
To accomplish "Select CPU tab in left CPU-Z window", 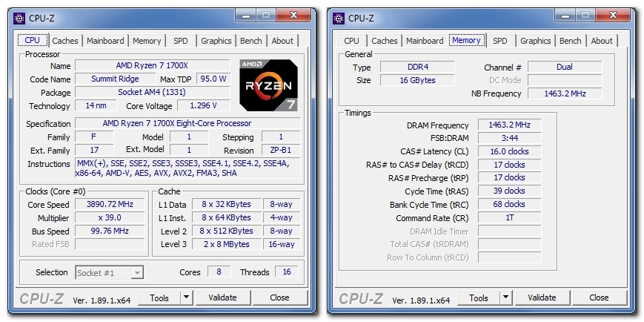I will tap(33, 40).
